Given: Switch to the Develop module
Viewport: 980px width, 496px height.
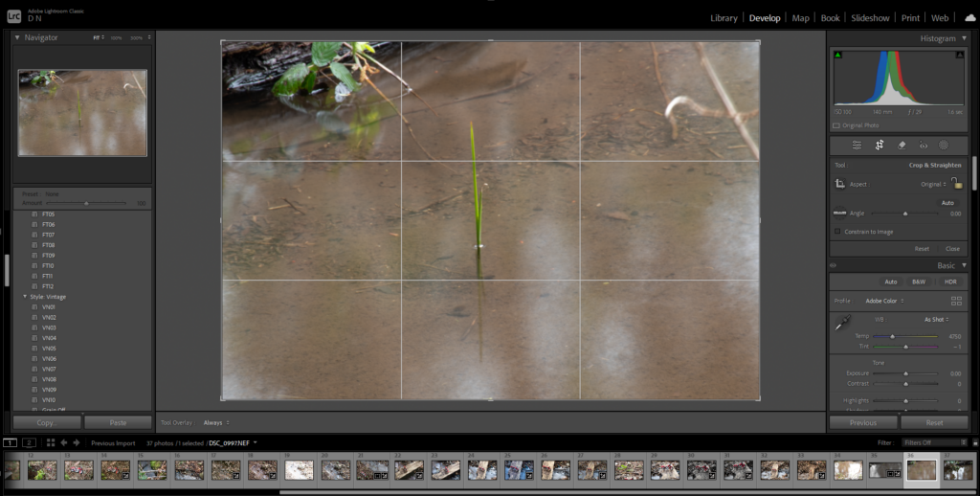Looking at the screenshot, I should tap(765, 18).
